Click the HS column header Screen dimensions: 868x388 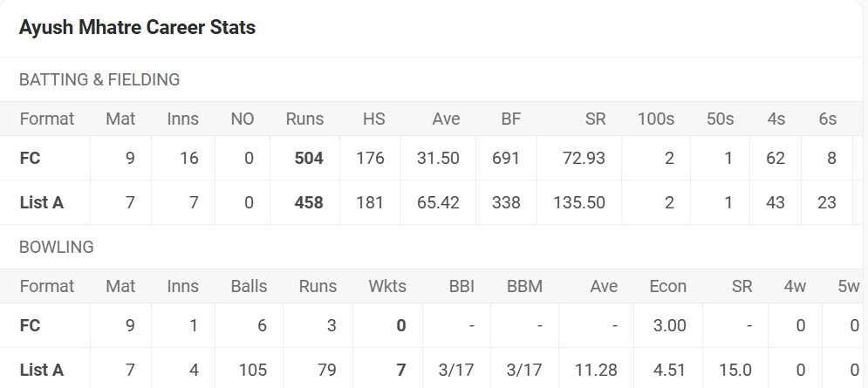coord(373,119)
